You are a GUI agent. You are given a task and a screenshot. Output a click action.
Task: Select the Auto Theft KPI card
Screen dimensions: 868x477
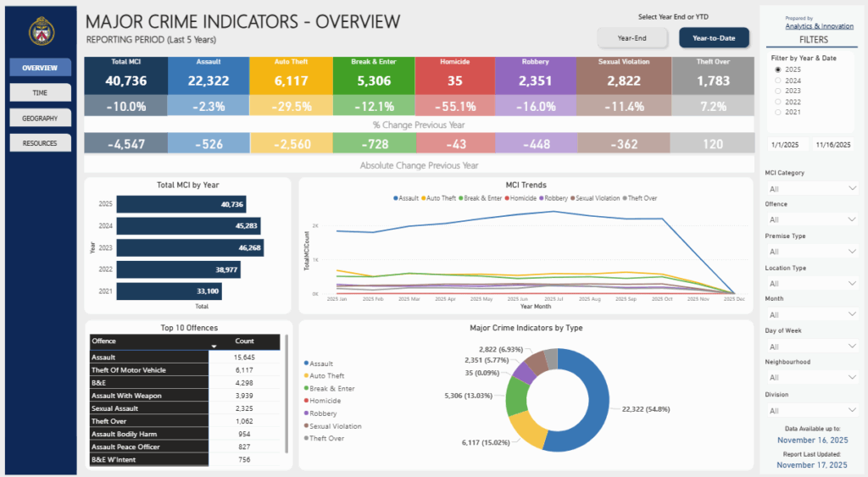point(291,75)
